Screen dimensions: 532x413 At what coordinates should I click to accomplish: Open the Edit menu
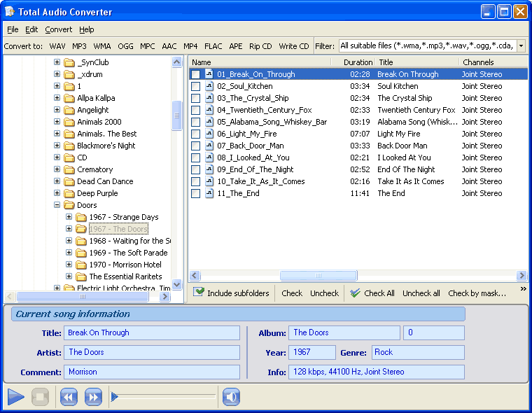(x=31, y=29)
